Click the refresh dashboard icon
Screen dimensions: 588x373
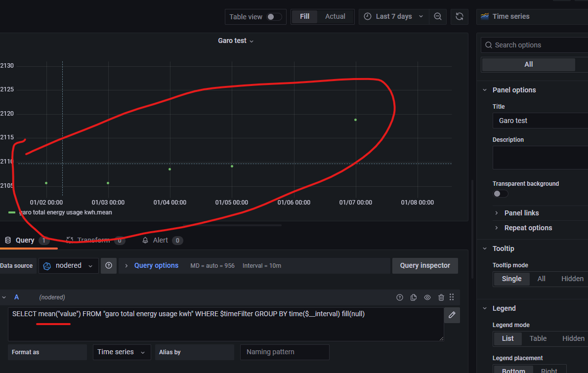pyautogui.click(x=460, y=16)
